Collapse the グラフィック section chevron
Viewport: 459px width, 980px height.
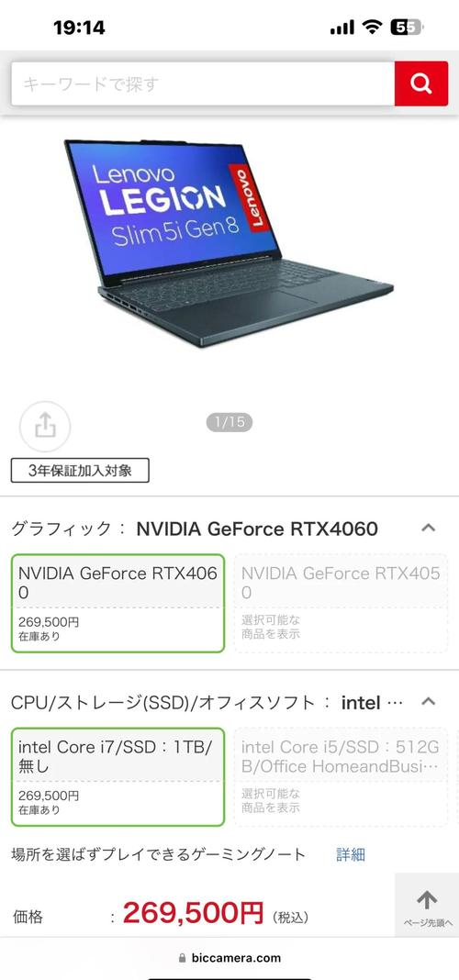(429, 529)
